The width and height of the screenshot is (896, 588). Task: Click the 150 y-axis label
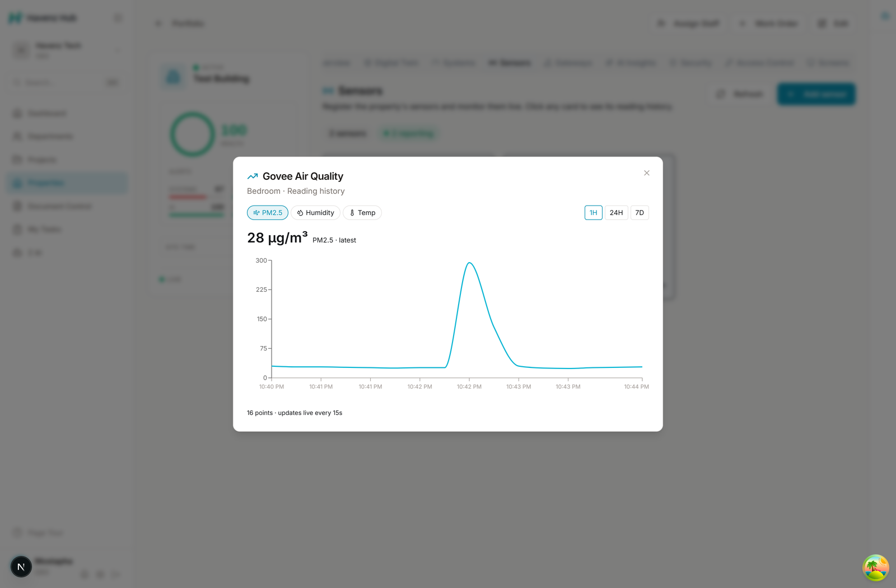(x=262, y=319)
